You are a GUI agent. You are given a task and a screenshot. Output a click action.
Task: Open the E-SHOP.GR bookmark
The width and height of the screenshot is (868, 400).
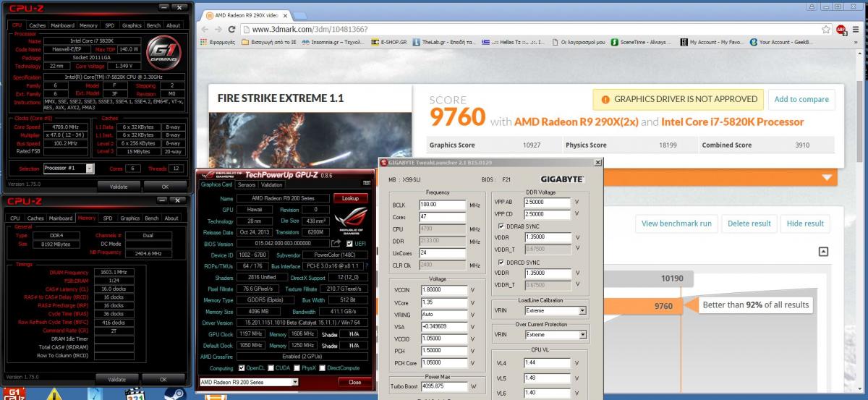tap(391, 42)
